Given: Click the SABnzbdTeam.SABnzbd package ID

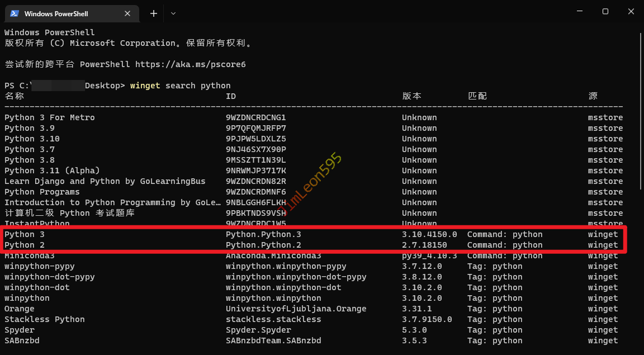Looking at the screenshot, I should (x=273, y=340).
